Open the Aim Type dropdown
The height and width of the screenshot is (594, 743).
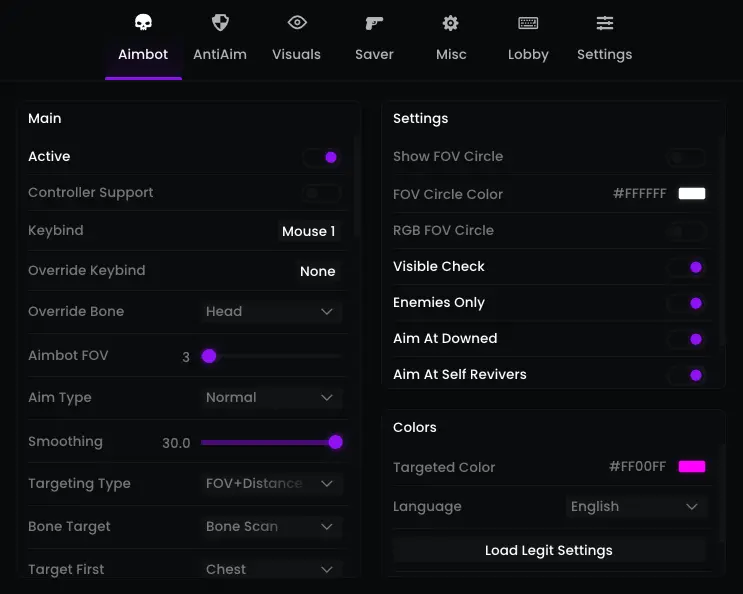point(270,398)
